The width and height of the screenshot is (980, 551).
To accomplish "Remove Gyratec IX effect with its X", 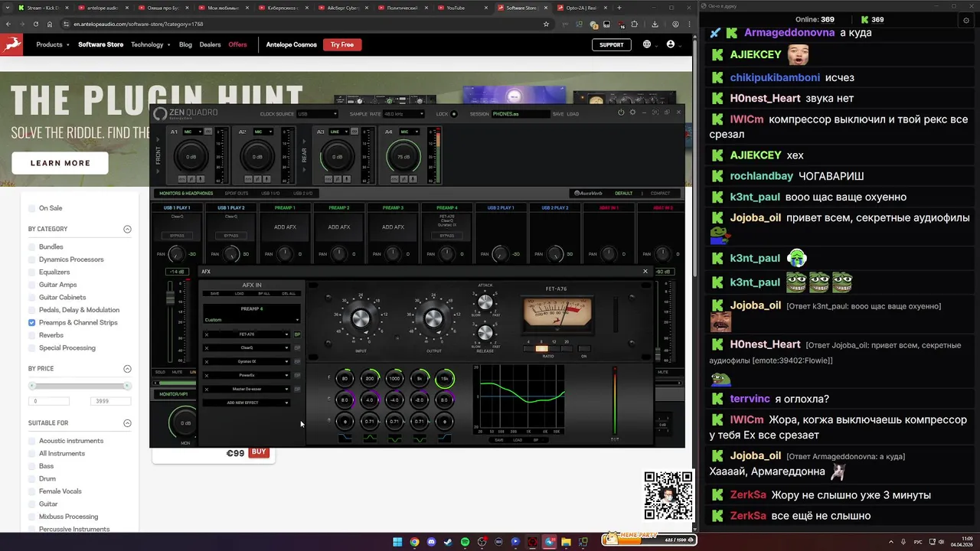I will point(207,361).
